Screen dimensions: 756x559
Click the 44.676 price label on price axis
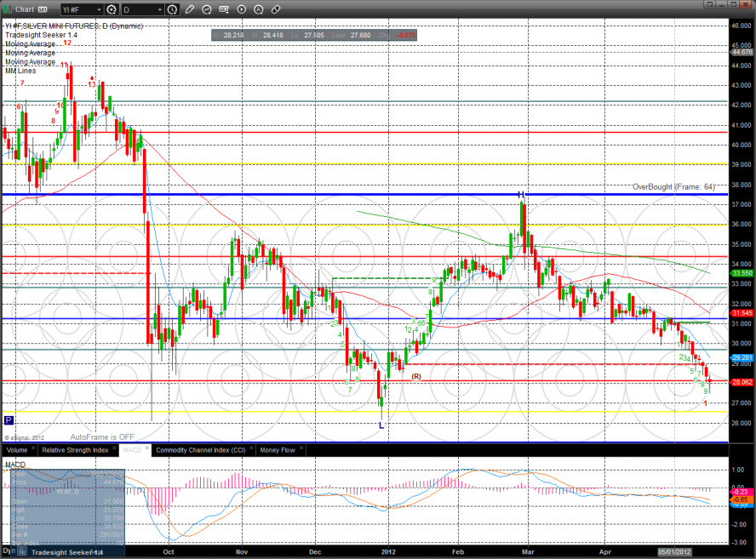[742, 52]
